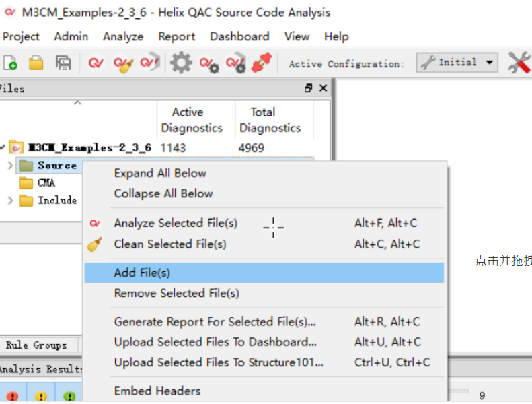Click the Analysis Results panel title

click(x=41, y=369)
